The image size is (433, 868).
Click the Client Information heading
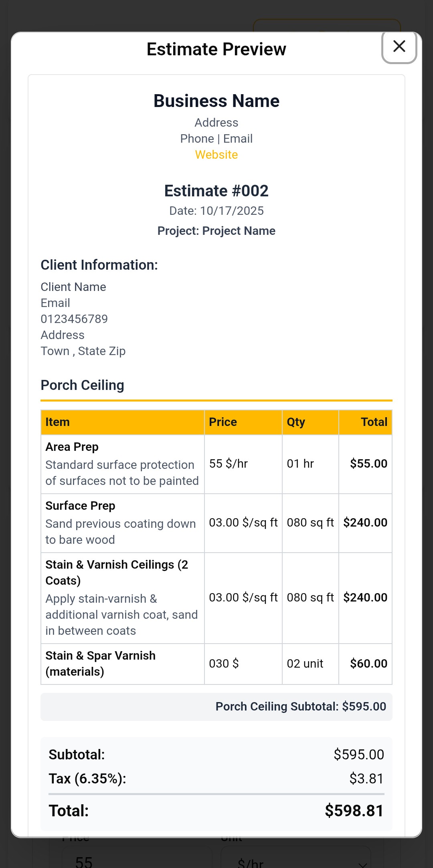point(99,264)
